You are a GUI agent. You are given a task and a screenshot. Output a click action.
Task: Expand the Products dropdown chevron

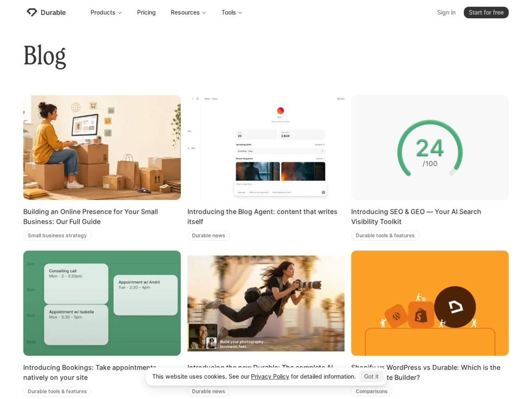point(120,13)
